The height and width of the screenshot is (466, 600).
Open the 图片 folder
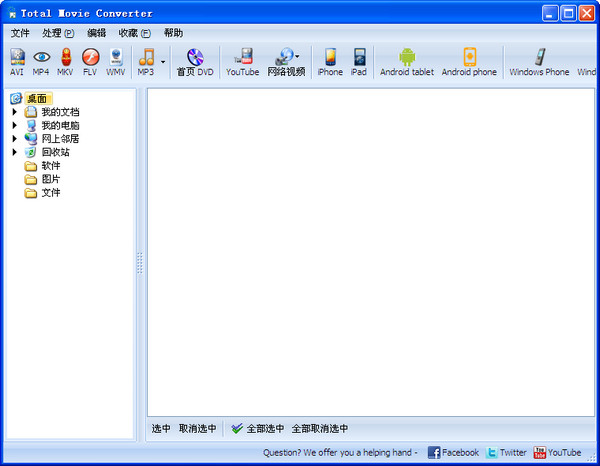(51, 179)
